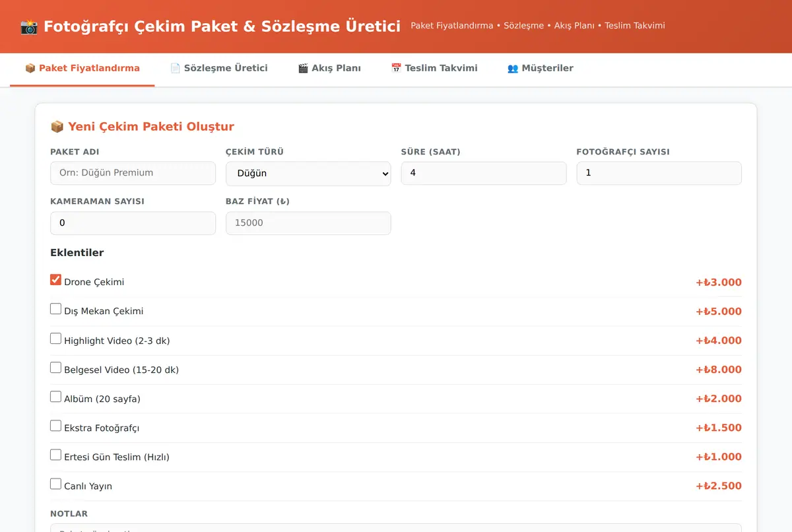Tick the Canlı Yayın checkbox
This screenshot has height=532, width=792.
tap(55, 483)
